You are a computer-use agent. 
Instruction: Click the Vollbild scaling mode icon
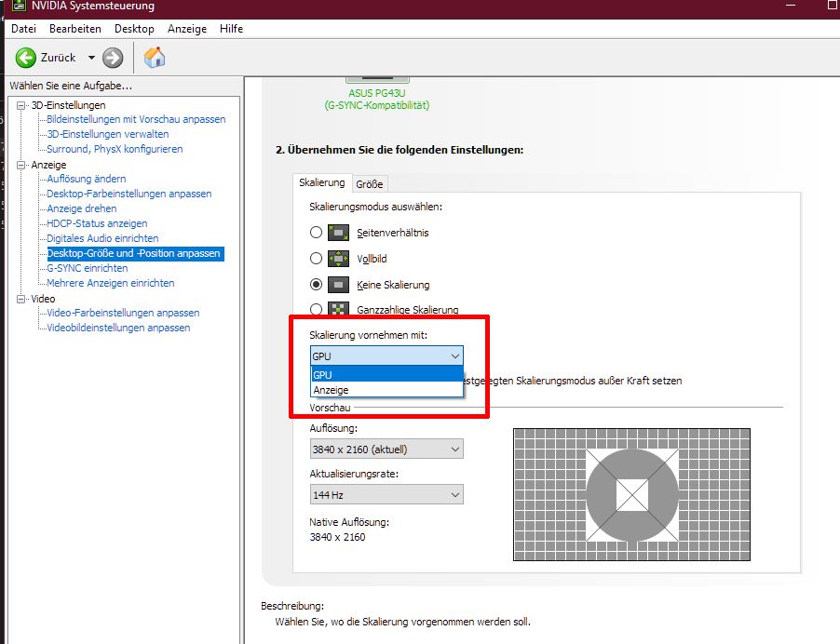pos(338,259)
